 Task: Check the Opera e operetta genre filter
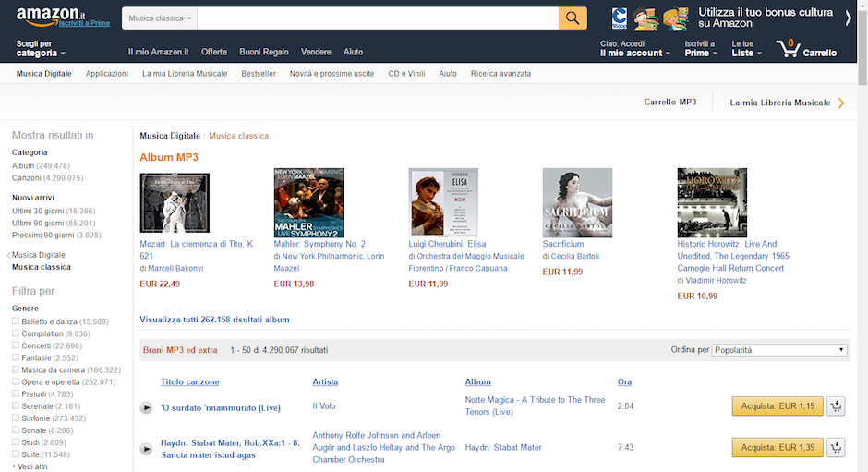click(x=16, y=381)
